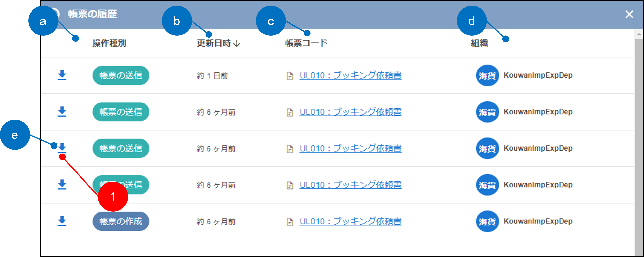Viewport: 644px width, 257px height.
Task: Click the 帳票コード column header
Action: point(306,43)
